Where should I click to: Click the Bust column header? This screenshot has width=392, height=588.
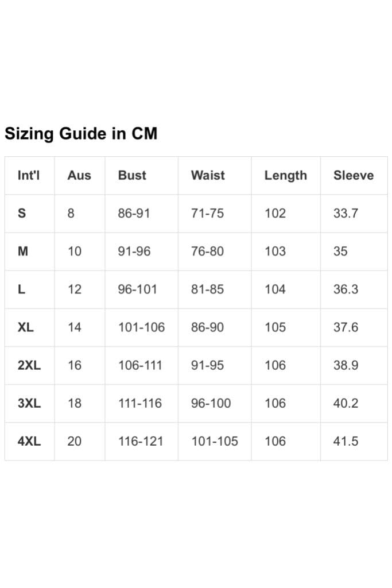[132, 175]
